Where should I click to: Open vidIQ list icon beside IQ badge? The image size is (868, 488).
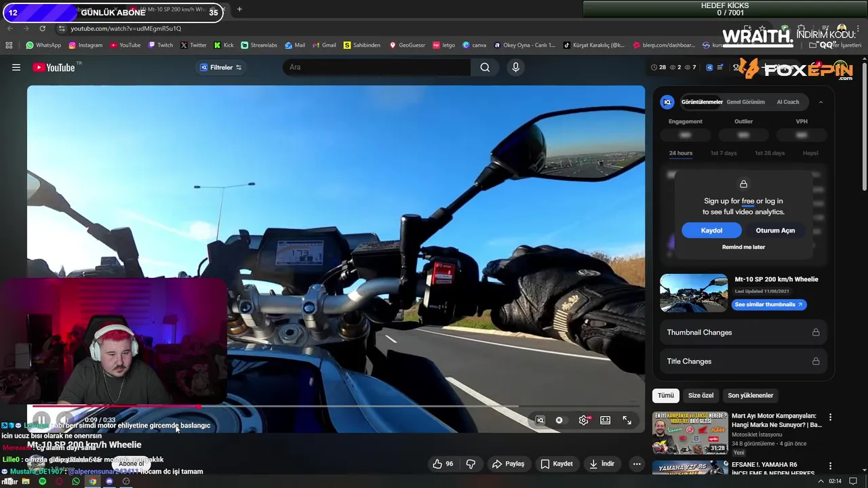pos(720,67)
